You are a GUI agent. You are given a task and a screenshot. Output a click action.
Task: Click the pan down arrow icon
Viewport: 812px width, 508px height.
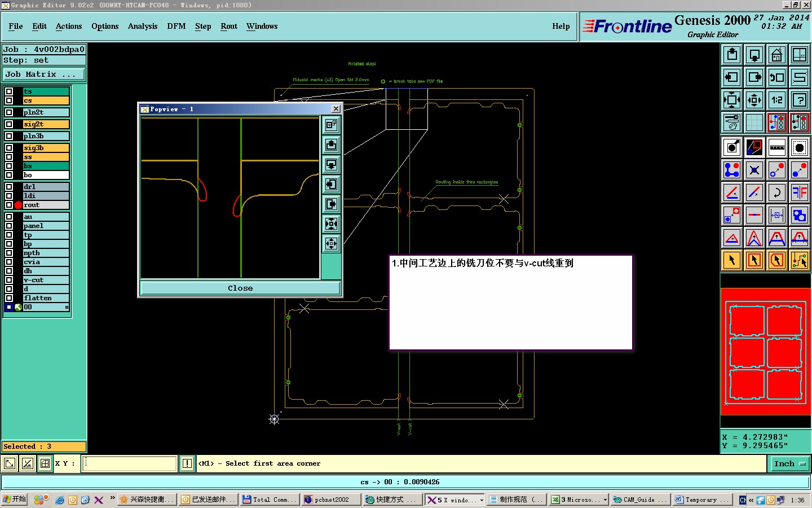coord(754,55)
